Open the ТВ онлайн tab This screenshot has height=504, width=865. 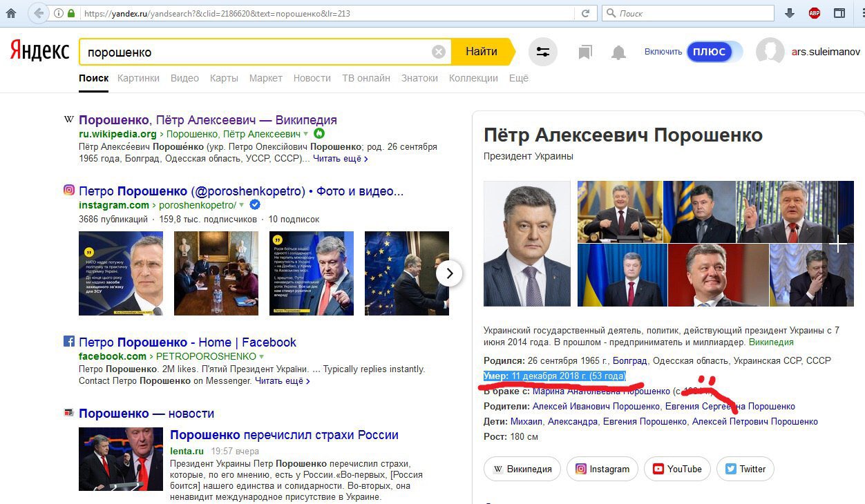tap(366, 78)
